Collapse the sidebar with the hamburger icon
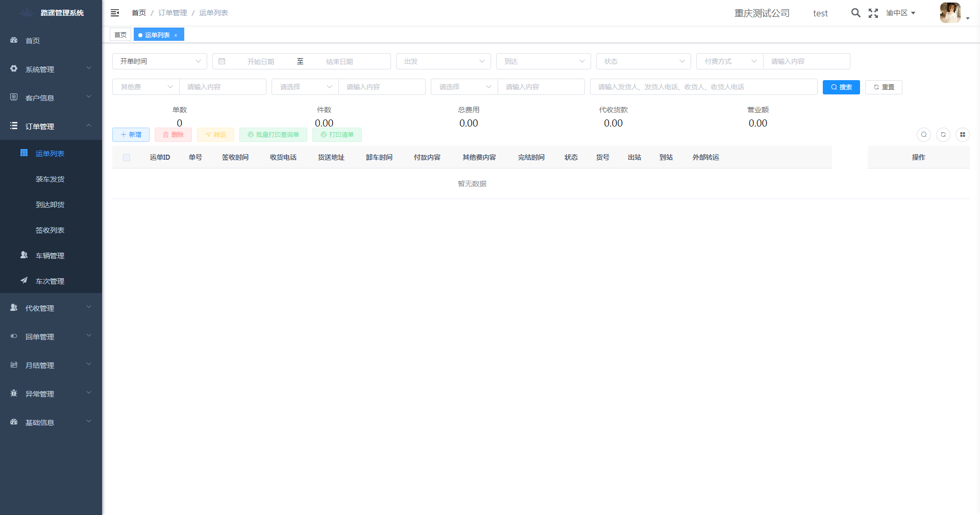This screenshot has height=515, width=980. coord(115,13)
